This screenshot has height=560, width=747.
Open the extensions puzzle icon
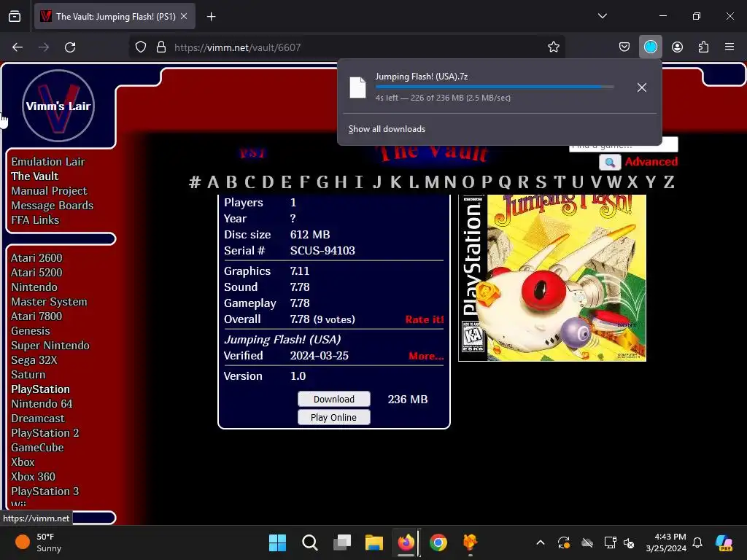(x=703, y=47)
